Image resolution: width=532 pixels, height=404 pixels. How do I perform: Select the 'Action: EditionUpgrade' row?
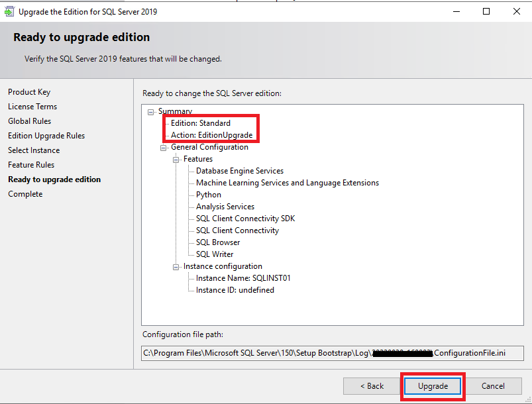(212, 135)
